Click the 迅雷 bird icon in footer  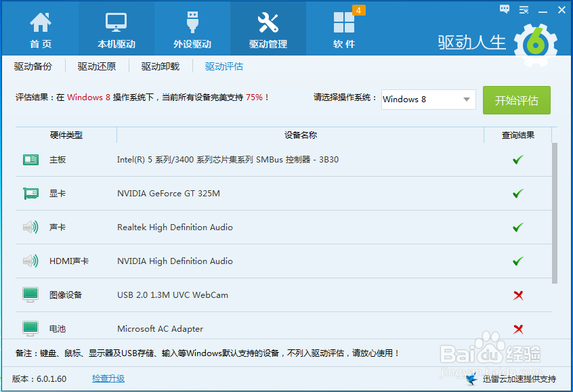tap(472, 379)
